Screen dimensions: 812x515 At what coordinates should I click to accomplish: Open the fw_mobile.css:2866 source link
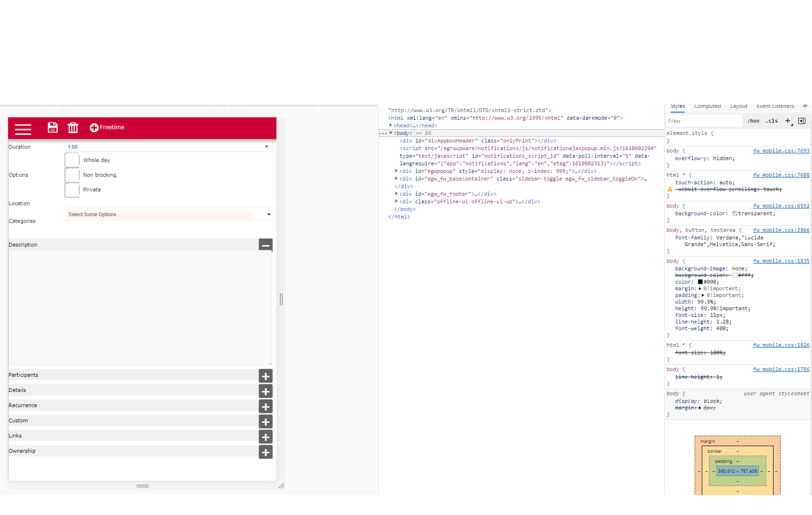point(781,230)
